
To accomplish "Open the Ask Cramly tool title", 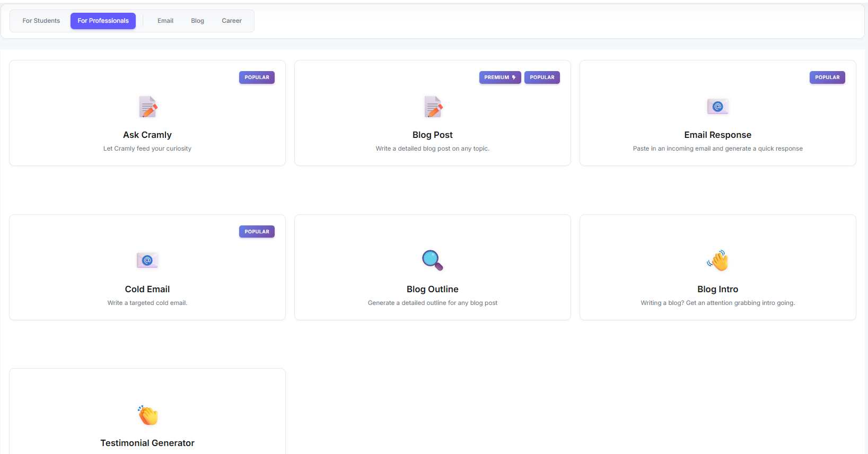I will [147, 135].
